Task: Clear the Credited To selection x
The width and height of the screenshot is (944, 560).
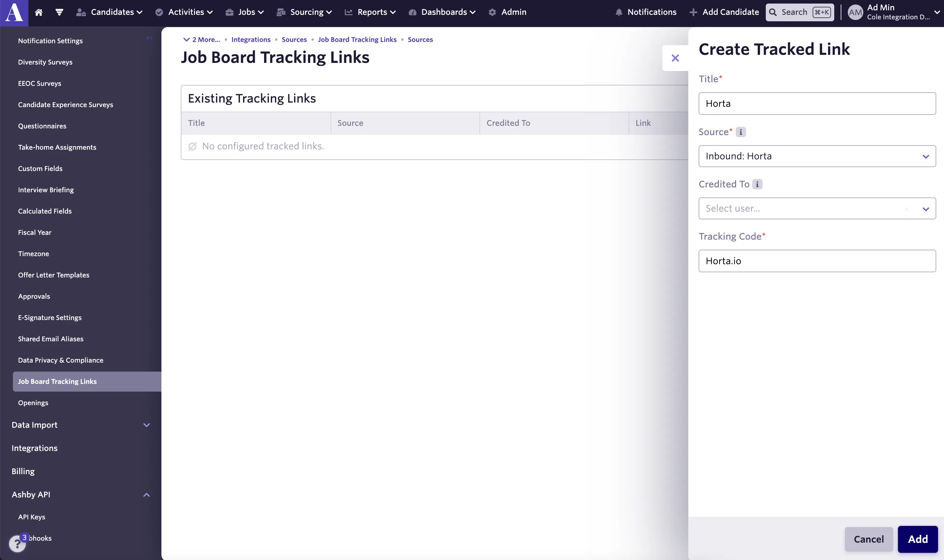Action: click(906, 209)
